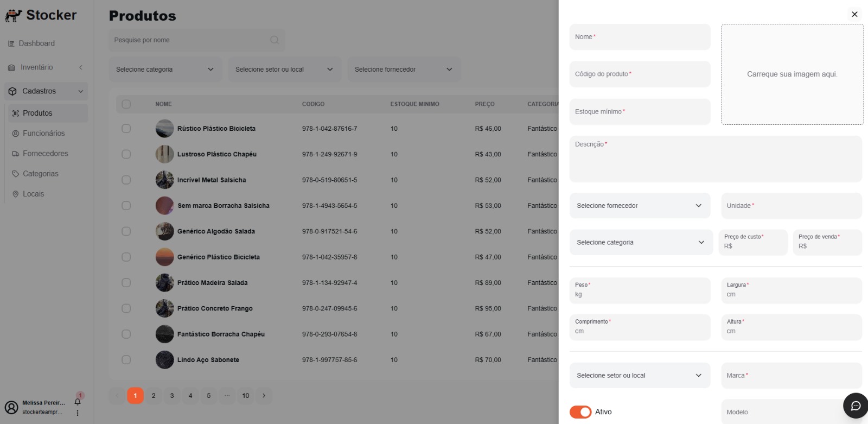Click the user avatar icon
Screen dimensions: 868x424
[11, 407]
